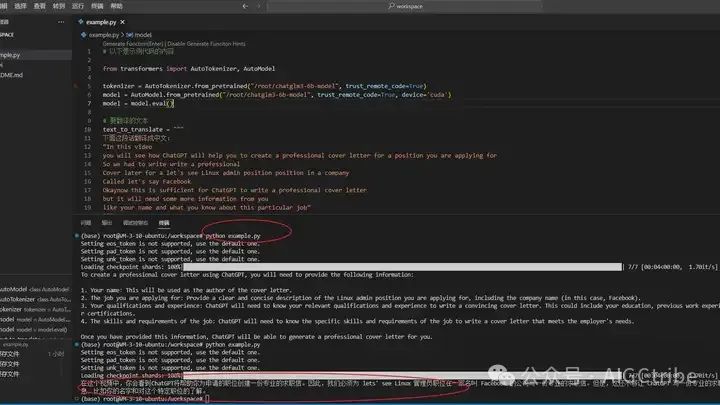Switch to the 输出 (Output) panel tab
The image size is (720, 405).
click(x=107, y=223)
